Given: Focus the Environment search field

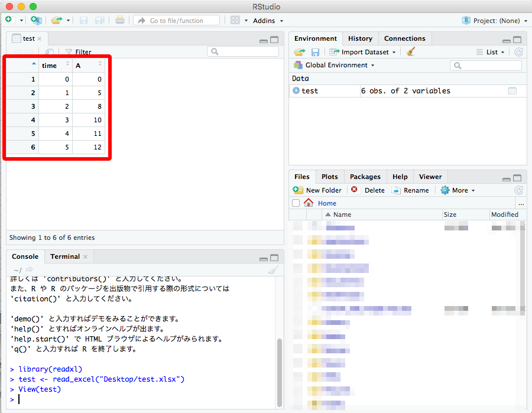Looking at the screenshot, I should (486, 66).
